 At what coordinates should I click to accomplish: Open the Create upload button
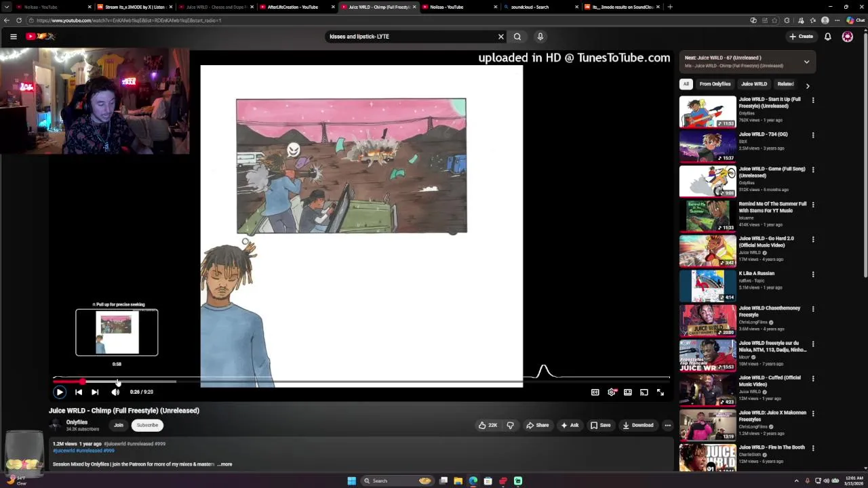click(801, 37)
